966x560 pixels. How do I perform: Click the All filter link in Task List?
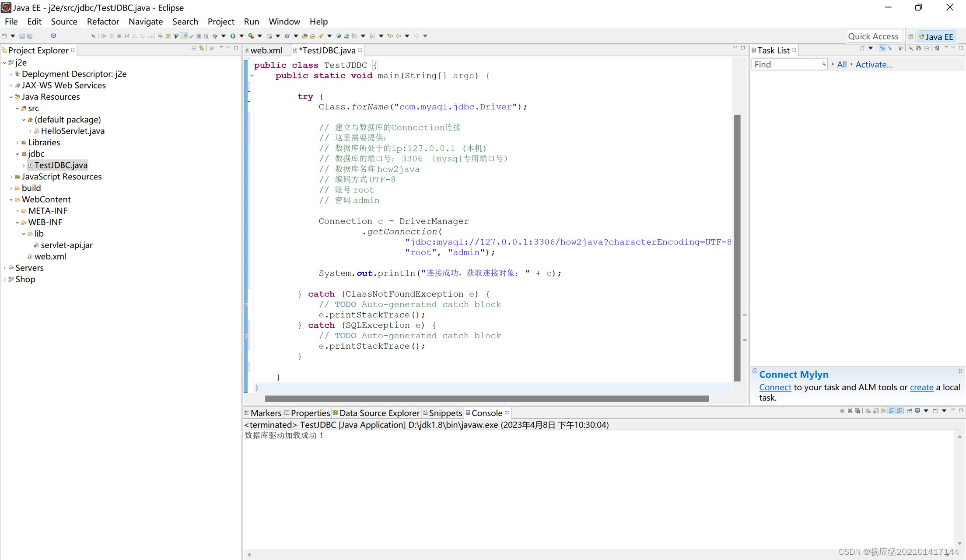coord(842,64)
